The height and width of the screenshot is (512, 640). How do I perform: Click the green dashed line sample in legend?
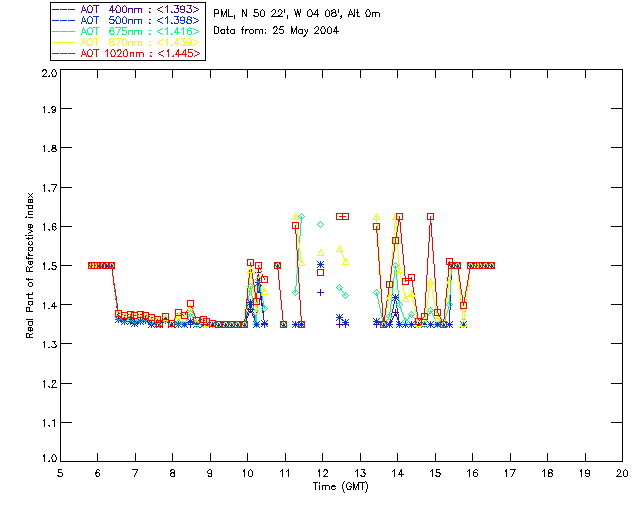tap(64, 31)
